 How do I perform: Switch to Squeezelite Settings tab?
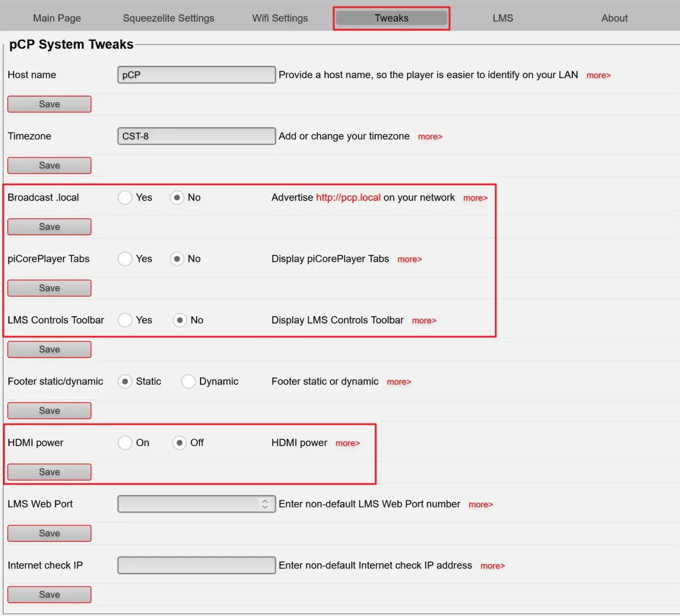point(168,18)
